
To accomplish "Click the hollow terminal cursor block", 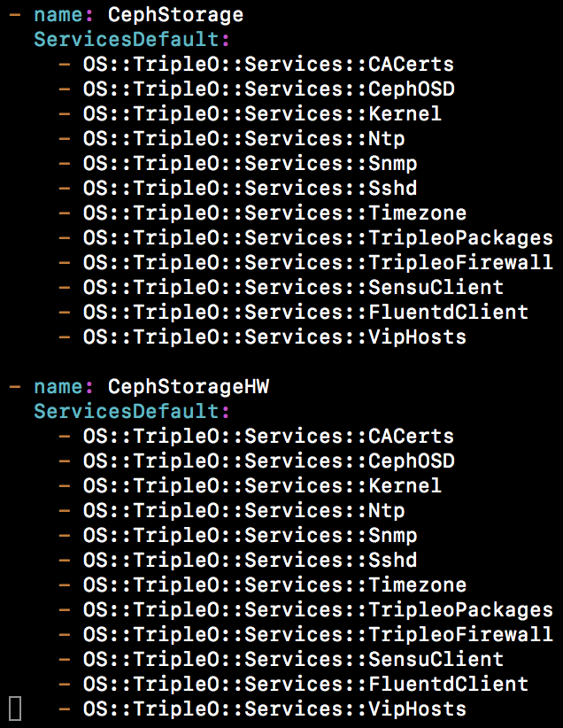I will pos(15,709).
